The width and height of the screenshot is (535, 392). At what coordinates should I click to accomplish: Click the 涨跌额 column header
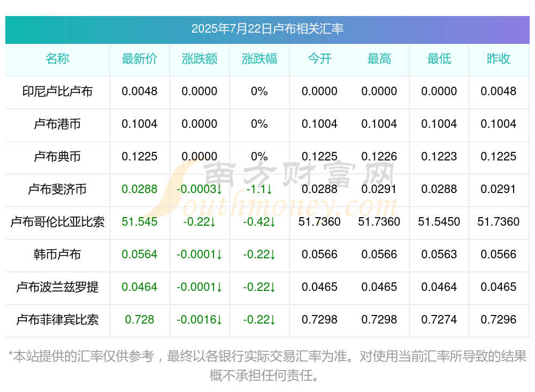[x=200, y=59]
